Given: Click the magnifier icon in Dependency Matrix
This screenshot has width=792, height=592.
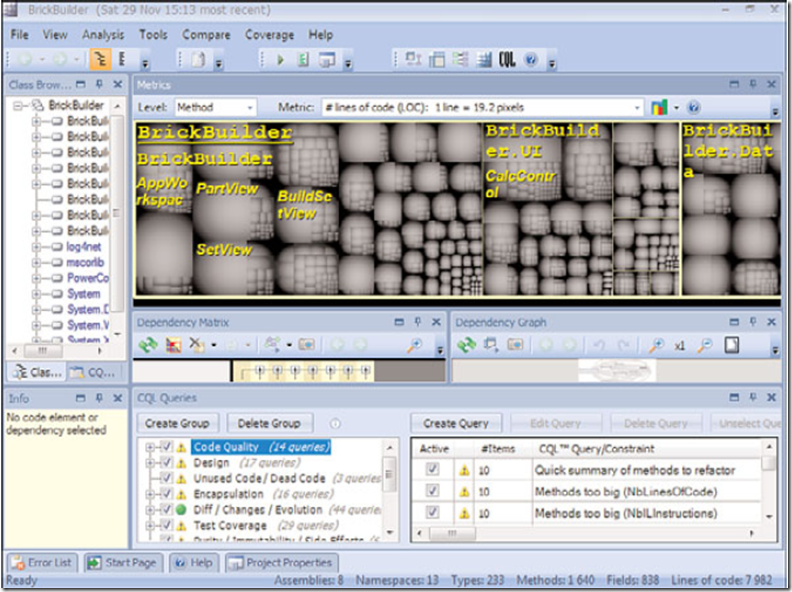Looking at the screenshot, I should point(414,345).
